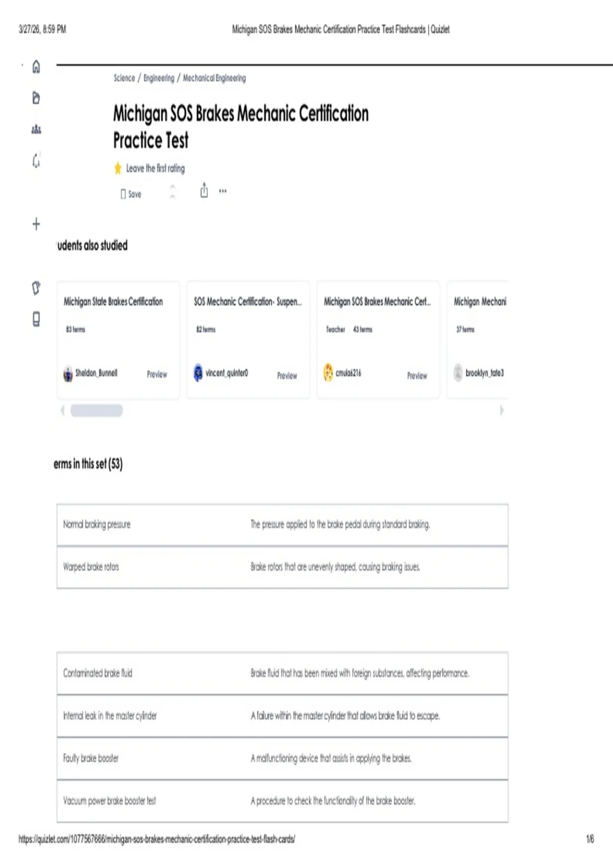
Task: Open the three dots more options menu
Action: tap(223, 191)
